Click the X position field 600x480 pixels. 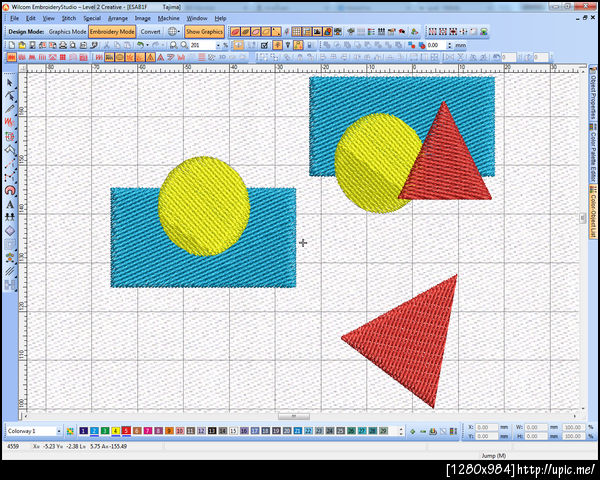487,427
